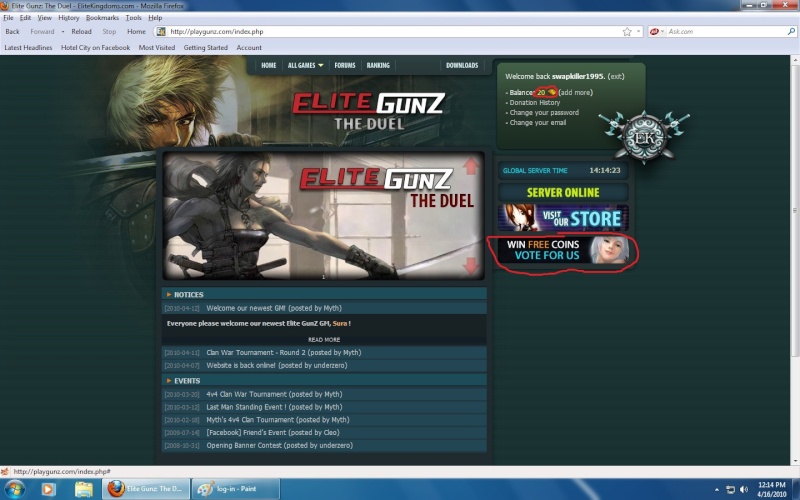Click the red up arrow on banner

pyautogui.click(x=470, y=166)
